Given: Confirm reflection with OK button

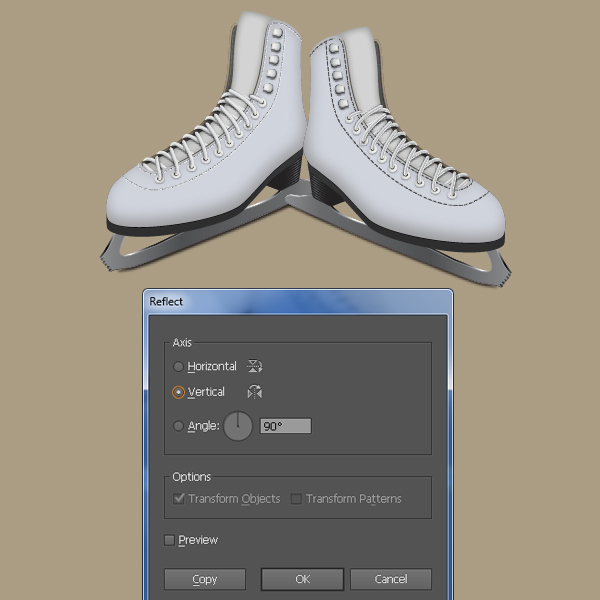Looking at the screenshot, I should click(x=302, y=579).
